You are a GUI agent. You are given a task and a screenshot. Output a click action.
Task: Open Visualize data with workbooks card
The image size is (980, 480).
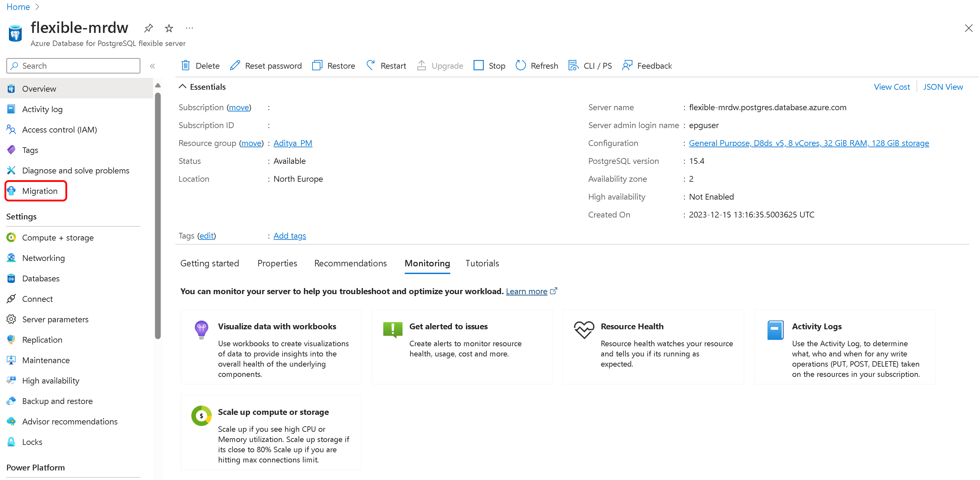(x=271, y=347)
